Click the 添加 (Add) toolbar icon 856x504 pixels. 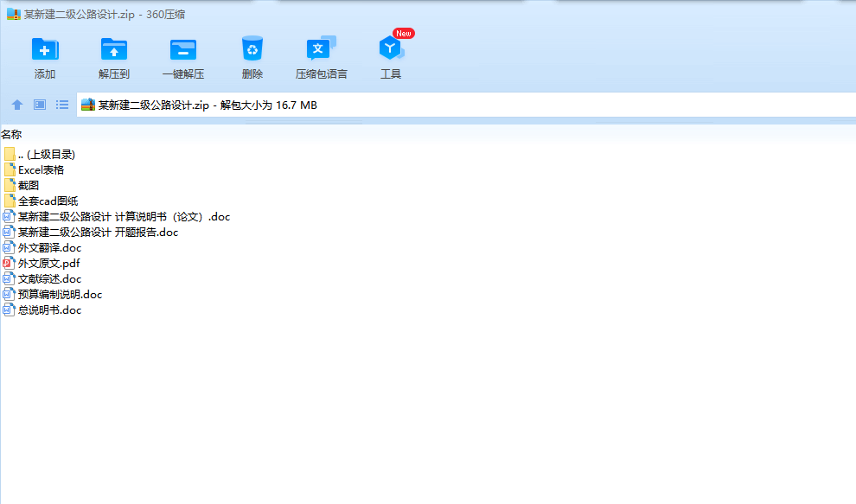[45, 49]
